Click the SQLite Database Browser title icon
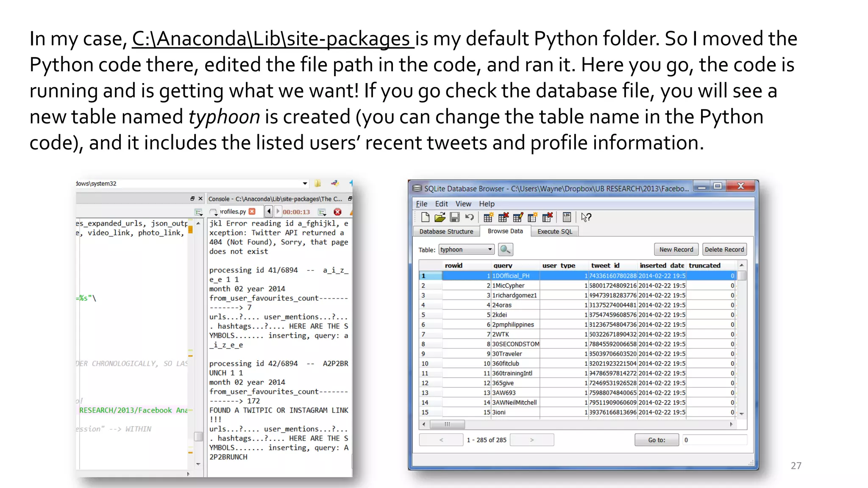The image size is (868, 488). [417, 188]
